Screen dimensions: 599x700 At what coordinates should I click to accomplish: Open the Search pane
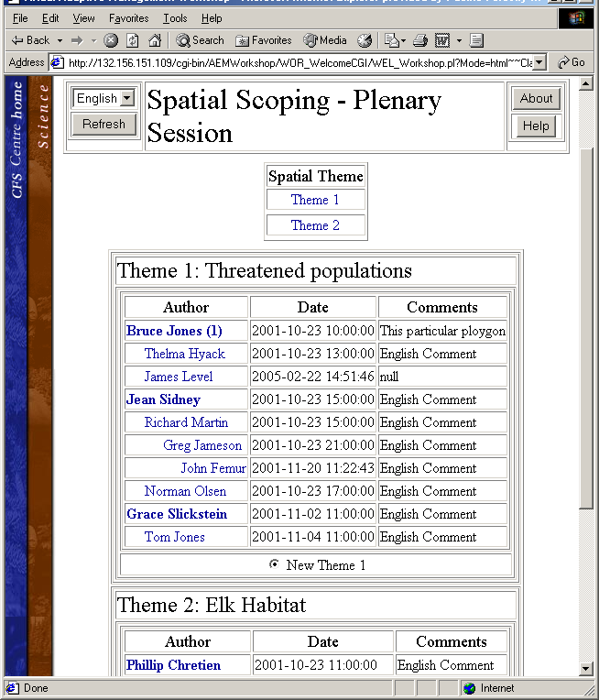tap(200, 40)
